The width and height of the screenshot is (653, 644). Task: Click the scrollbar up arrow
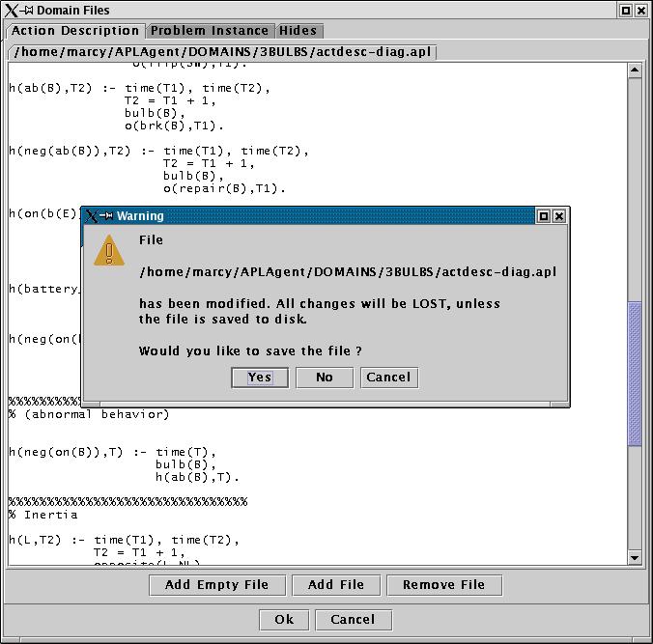coord(635,70)
